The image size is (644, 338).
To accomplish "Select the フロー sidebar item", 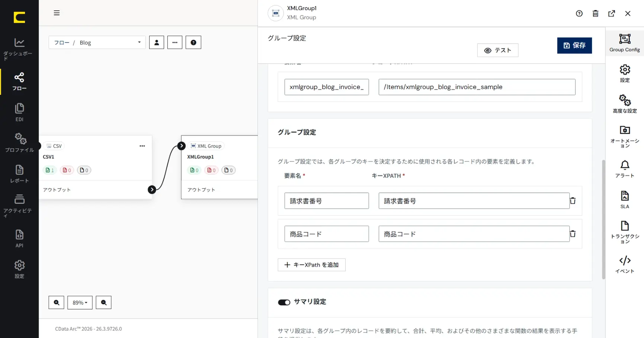I will (19, 82).
